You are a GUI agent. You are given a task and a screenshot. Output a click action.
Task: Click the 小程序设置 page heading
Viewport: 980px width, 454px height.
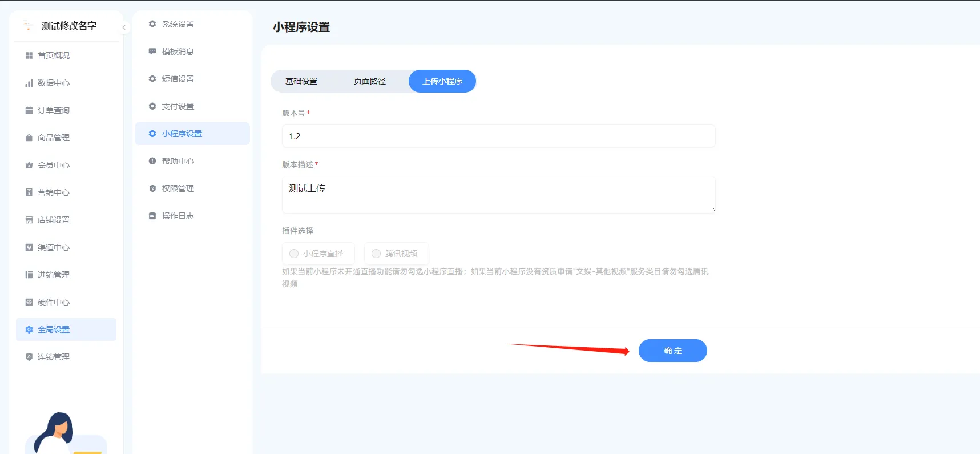pos(301,27)
